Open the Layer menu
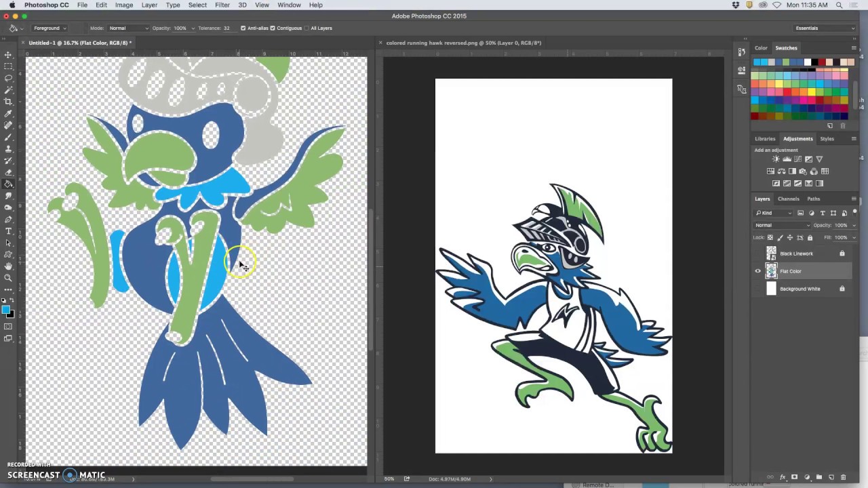 click(x=149, y=5)
